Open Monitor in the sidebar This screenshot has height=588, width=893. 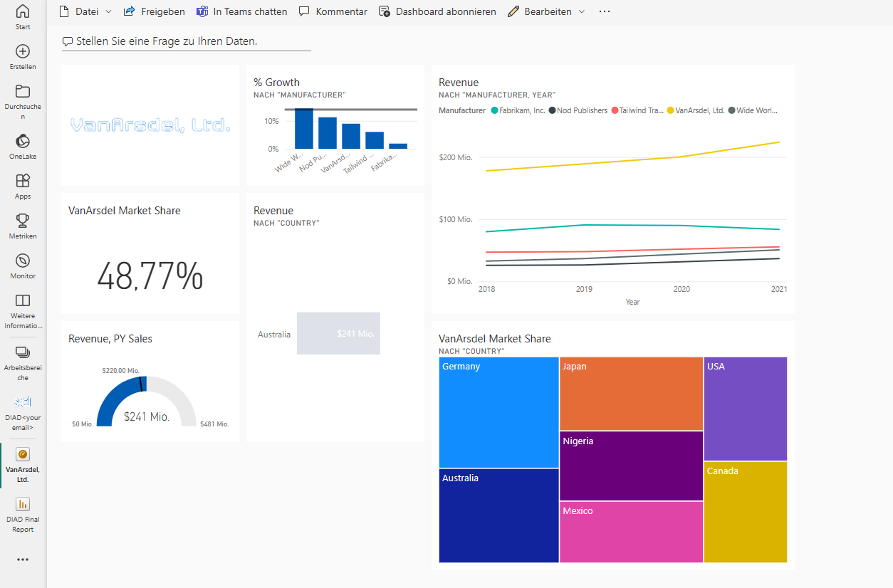(23, 266)
